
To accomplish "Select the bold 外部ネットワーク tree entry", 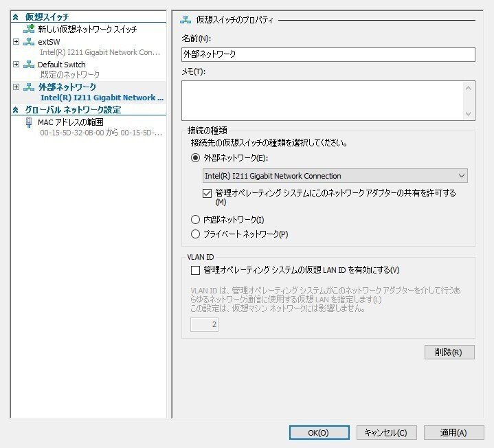I will [67, 87].
